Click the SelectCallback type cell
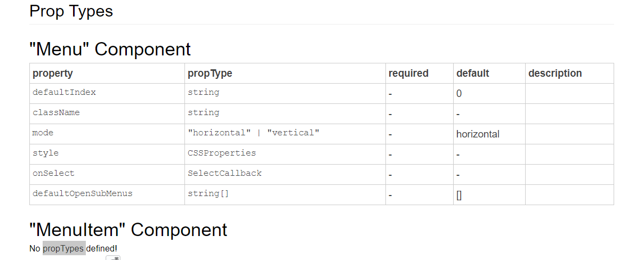Image resolution: width=644 pixels, height=260 pixels. click(x=285, y=175)
